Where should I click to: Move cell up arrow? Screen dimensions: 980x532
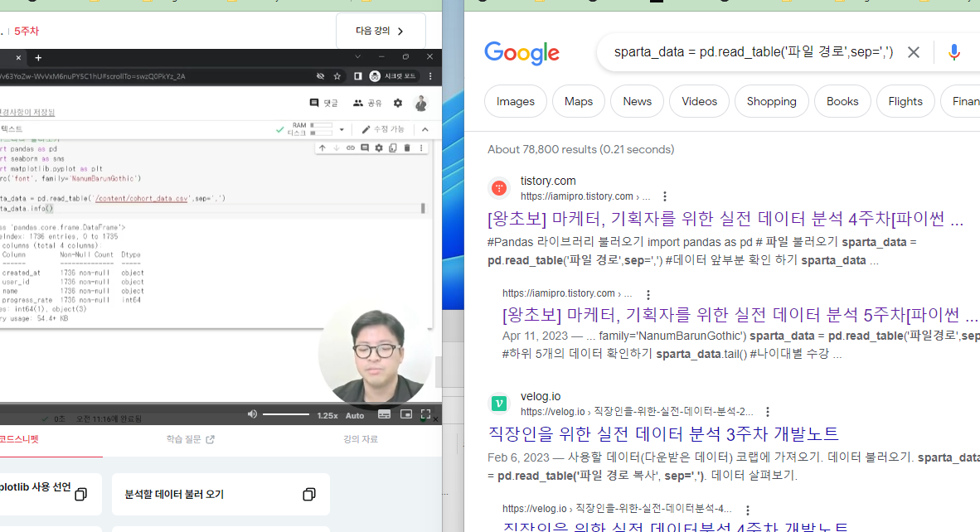coord(322,148)
